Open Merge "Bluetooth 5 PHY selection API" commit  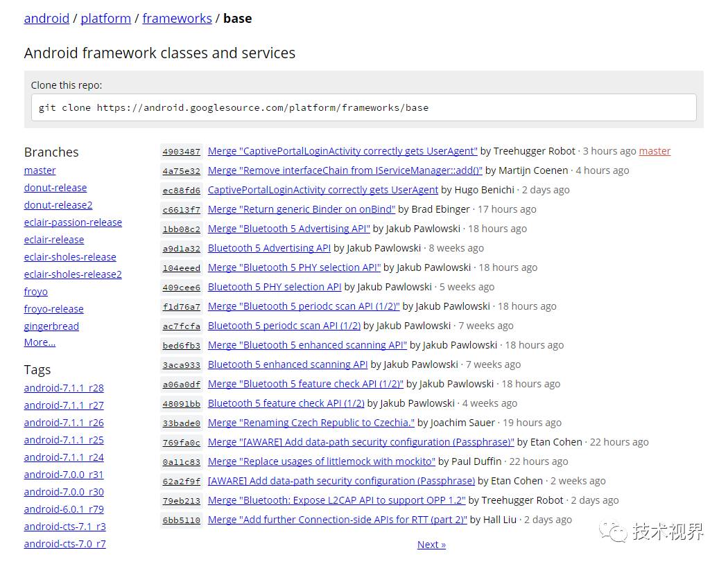point(295,267)
